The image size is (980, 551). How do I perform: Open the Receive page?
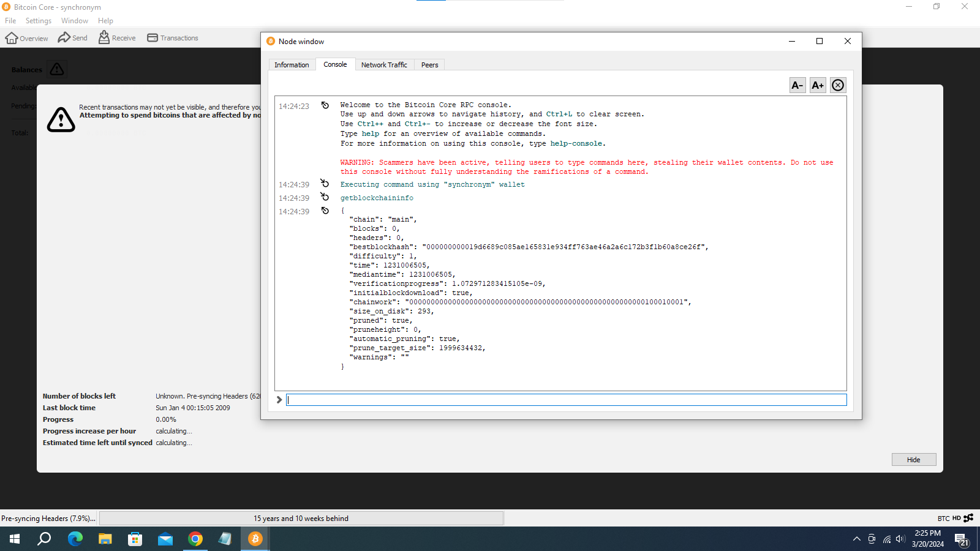(x=117, y=38)
